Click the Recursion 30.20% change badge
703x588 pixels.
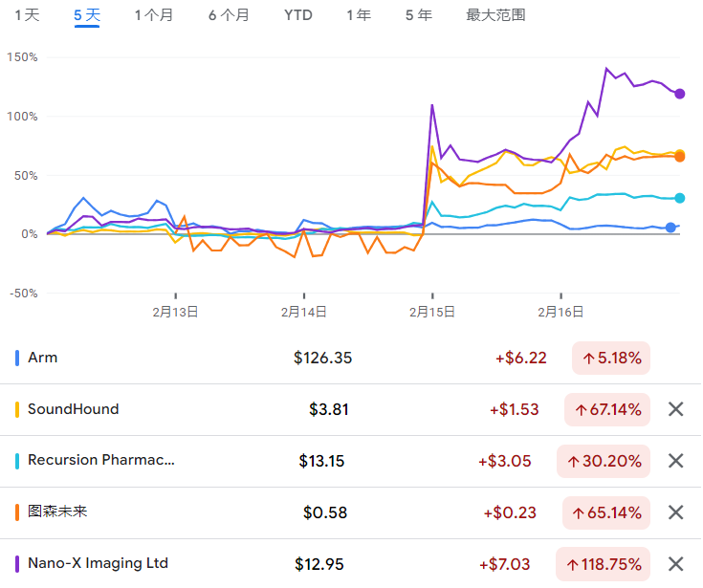pos(604,461)
